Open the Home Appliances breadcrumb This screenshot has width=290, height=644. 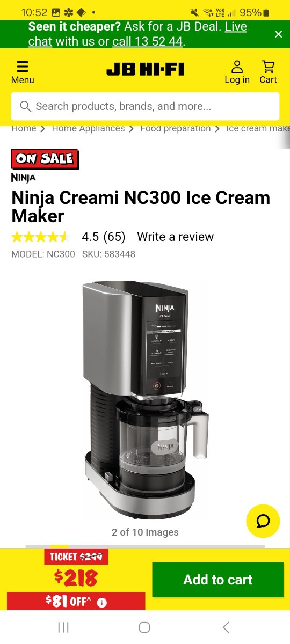tap(88, 129)
